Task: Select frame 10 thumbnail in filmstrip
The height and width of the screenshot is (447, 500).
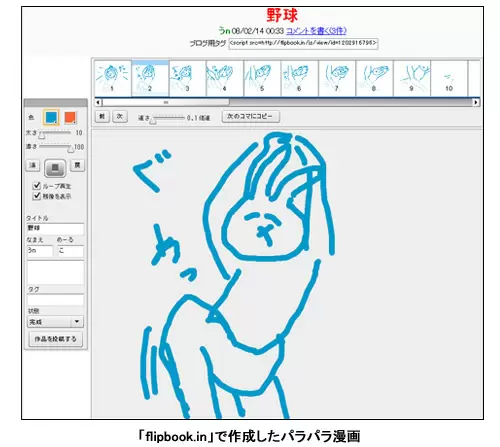Action: coord(449,78)
